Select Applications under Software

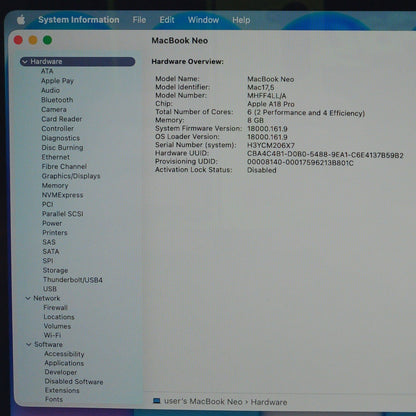click(64, 363)
